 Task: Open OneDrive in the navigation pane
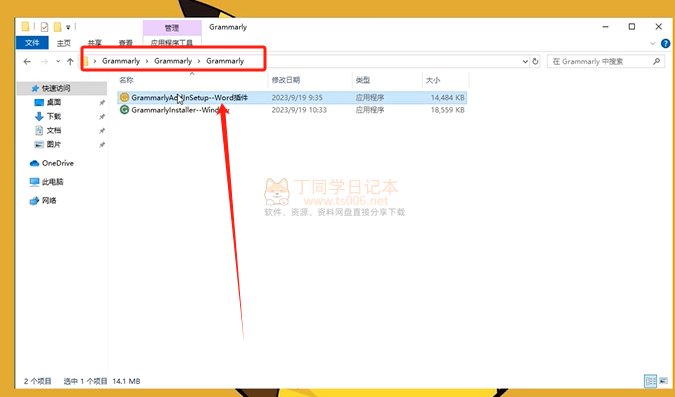coord(58,163)
